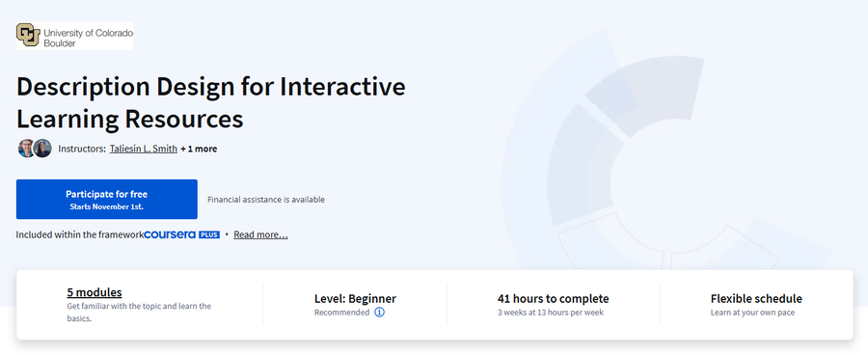Click 'Get familiar with the topic' description
This screenshot has width=868, height=355.
tap(139, 313)
